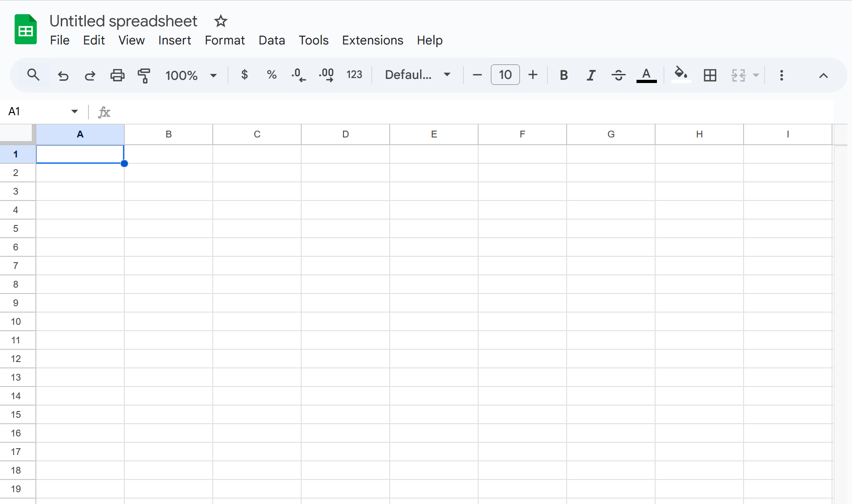Toggle italic formatting
The width and height of the screenshot is (852, 504).
pos(591,75)
